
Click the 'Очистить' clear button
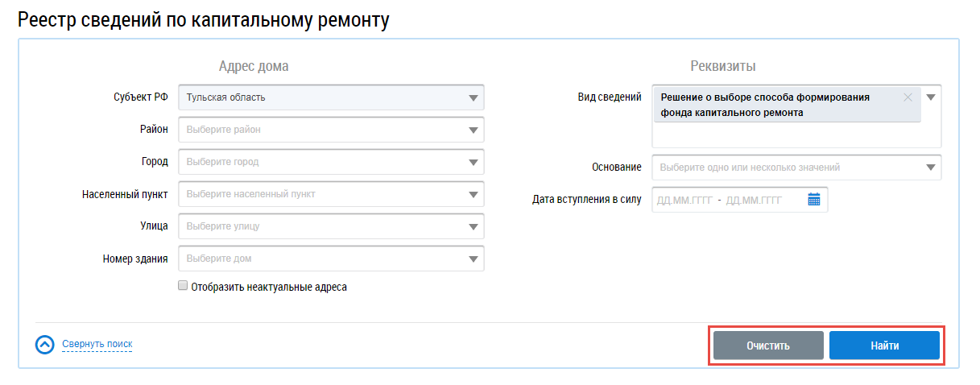tap(767, 346)
